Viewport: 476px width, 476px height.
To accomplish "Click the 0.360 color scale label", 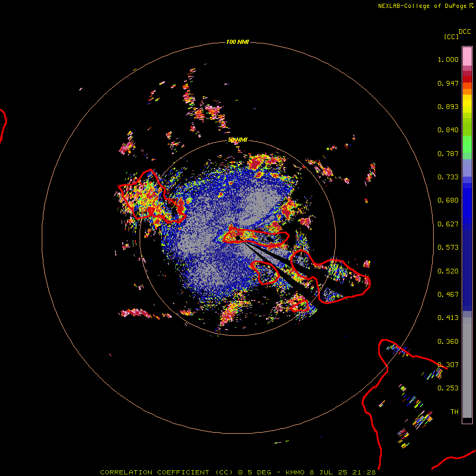I will [x=448, y=342].
